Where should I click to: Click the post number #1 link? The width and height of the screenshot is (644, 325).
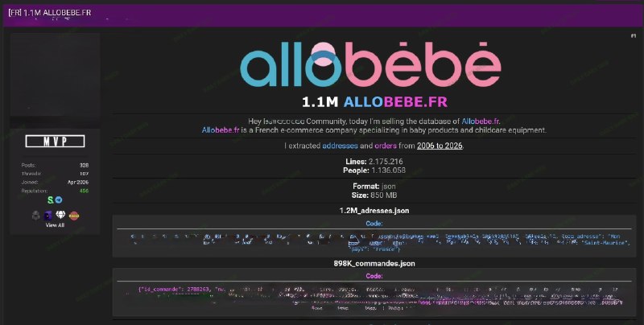point(633,36)
